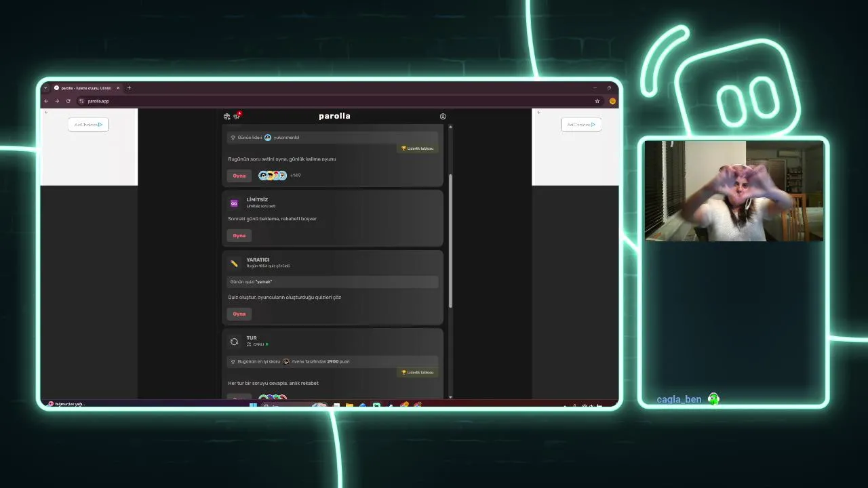The image size is (868, 488).
Task: Click the AdChoices link in the left ad
Action: click(88, 125)
